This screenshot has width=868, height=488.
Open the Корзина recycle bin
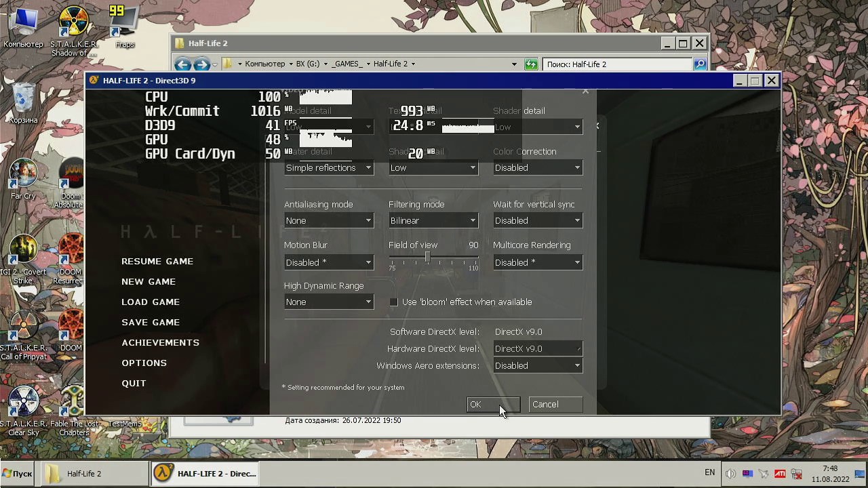point(23,103)
